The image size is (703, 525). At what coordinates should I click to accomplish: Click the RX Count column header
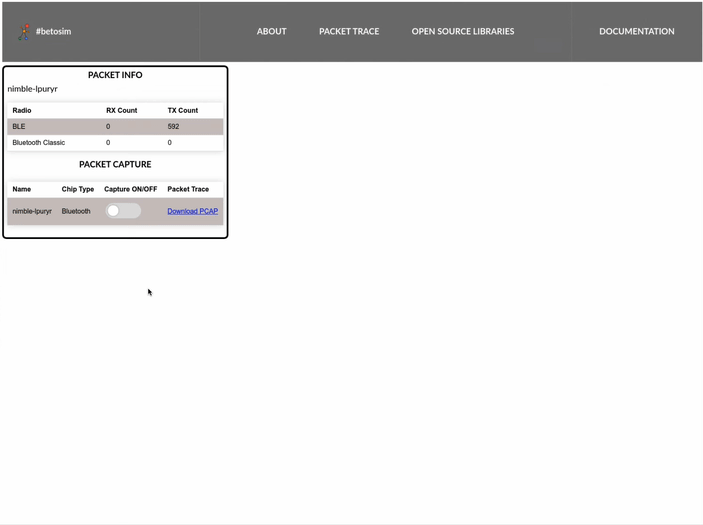tap(122, 110)
